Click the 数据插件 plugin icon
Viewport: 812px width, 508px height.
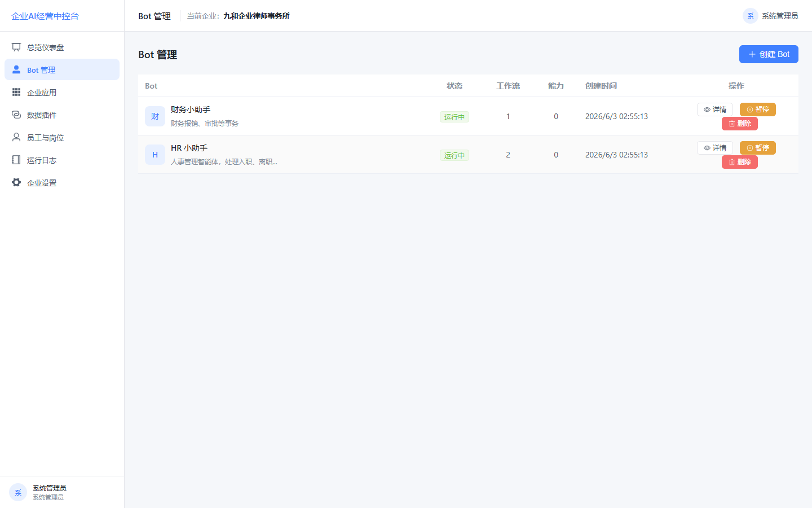[16, 115]
